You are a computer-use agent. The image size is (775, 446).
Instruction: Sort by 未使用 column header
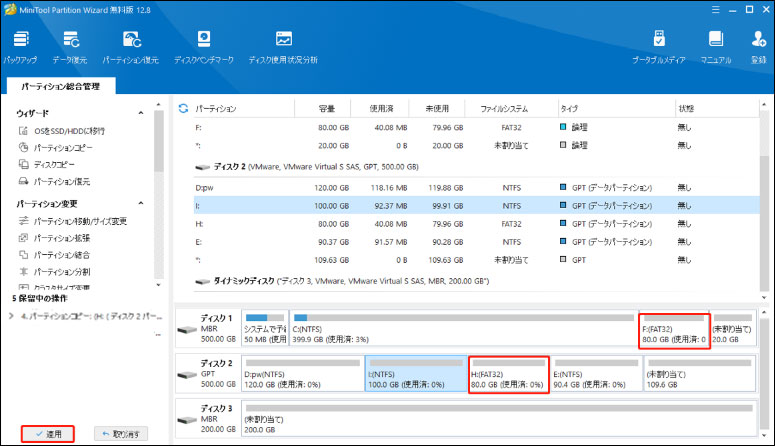click(437, 108)
